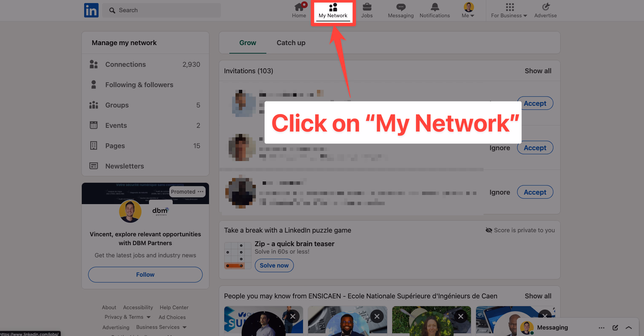Go to the Jobs page
Viewport: 644px width, 336px height.
coord(367,11)
